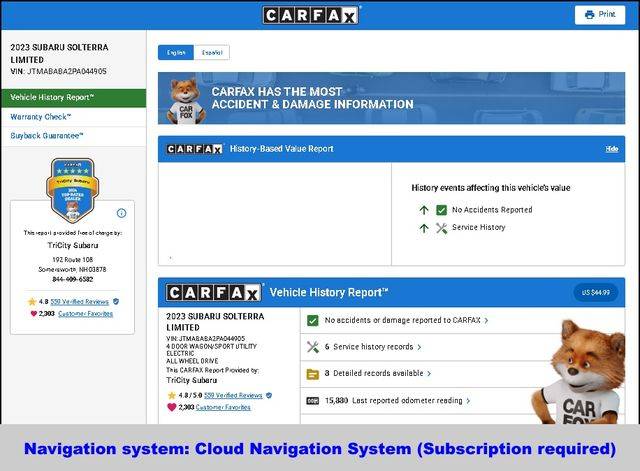640x471 pixels.
Task: Click wrench icon beside service history records
Action: point(313,347)
